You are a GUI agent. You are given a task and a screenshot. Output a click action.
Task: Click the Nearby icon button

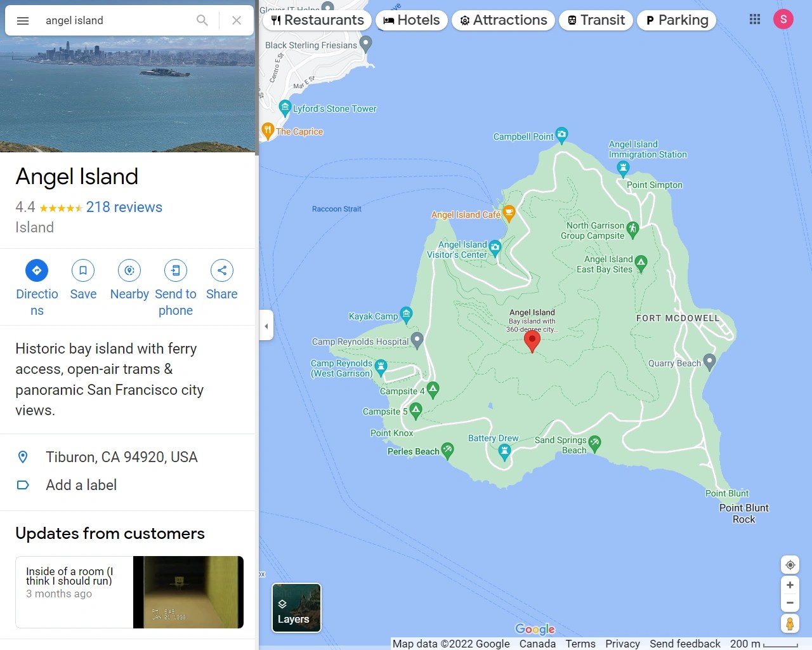coord(129,270)
